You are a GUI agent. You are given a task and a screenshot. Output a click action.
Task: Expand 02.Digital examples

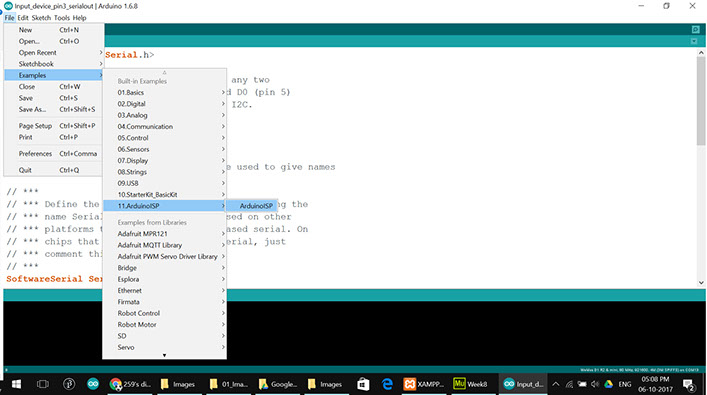[165, 104]
